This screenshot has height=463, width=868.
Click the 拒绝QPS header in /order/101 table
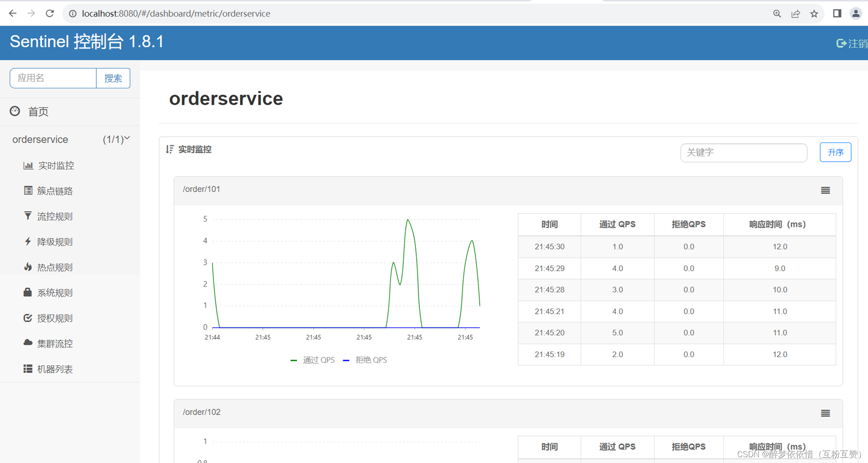point(688,225)
